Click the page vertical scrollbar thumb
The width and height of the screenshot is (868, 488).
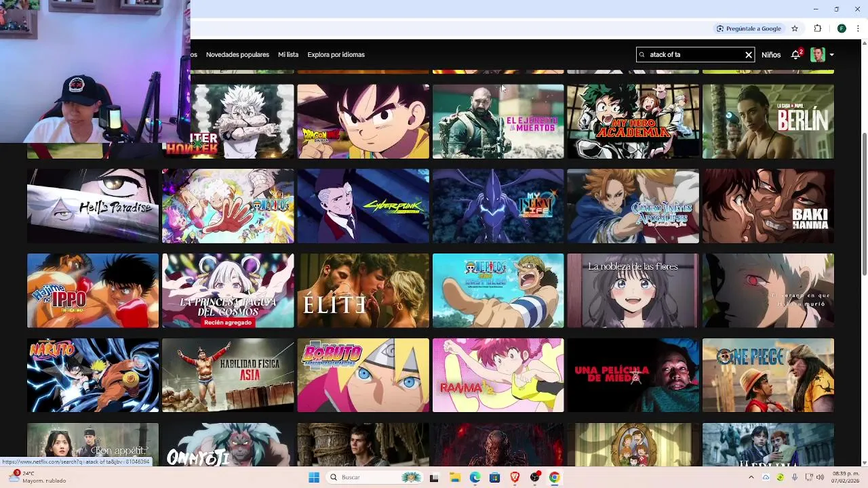point(863,203)
